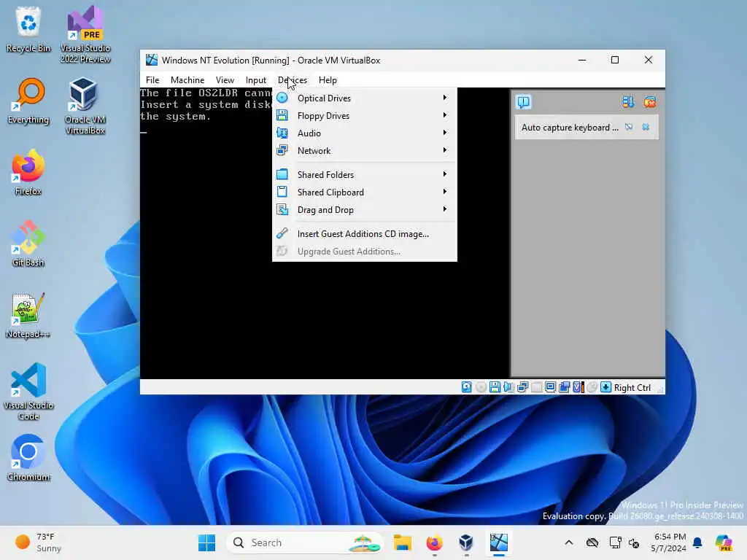Select Oracle VM VirtualBox desktop shortcut
This screenshot has width=747, height=560.
[x=85, y=106]
